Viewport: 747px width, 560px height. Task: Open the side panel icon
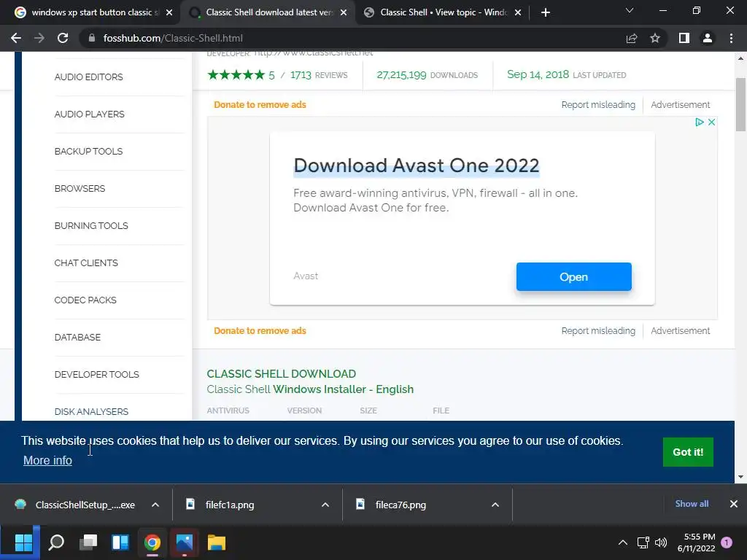coord(684,38)
